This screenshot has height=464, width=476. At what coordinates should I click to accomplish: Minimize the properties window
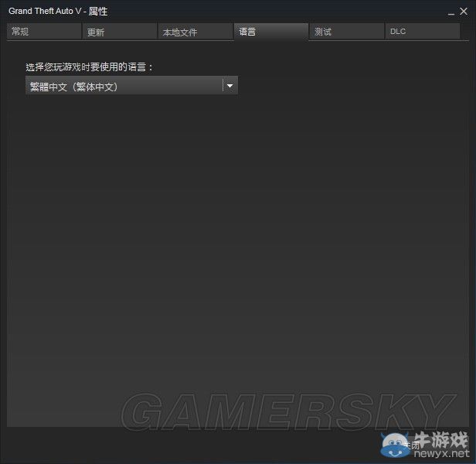click(x=451, y=12)
